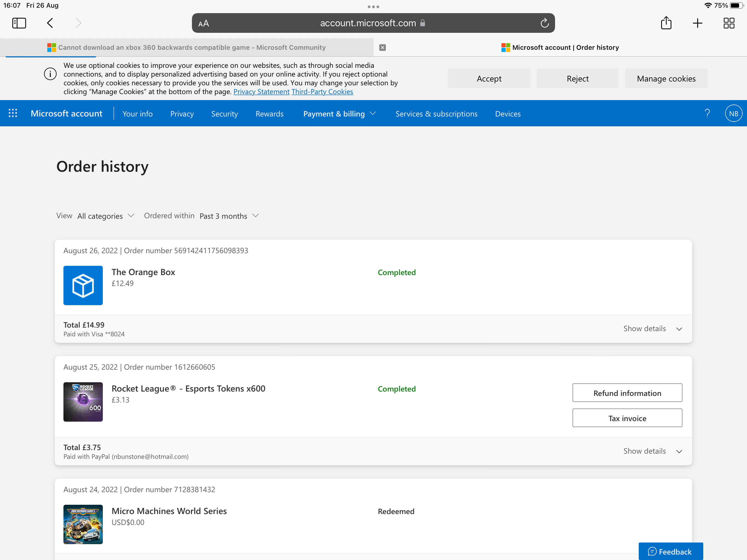Viewport: 747px width, 560px height.
Task: Open the Services & subscriptions tab
Action: coord(436,113)
